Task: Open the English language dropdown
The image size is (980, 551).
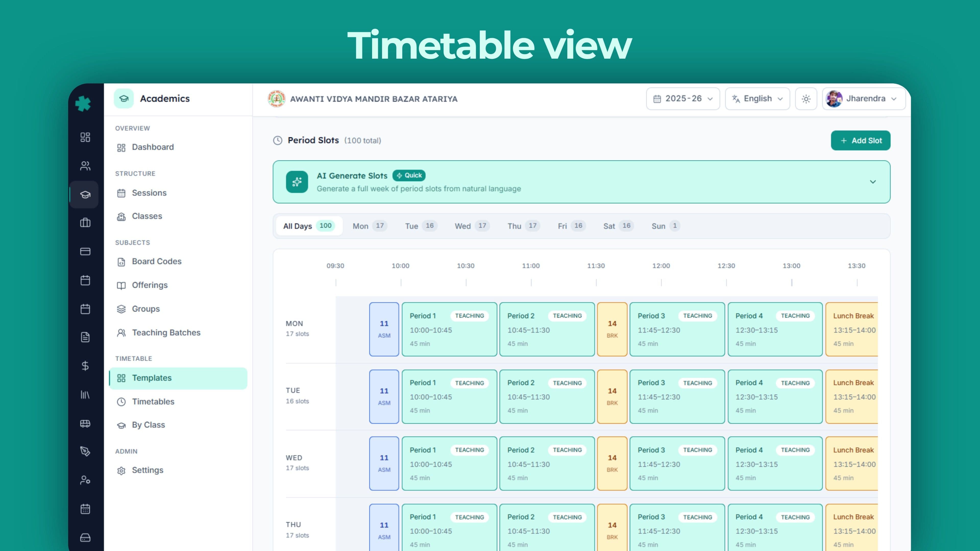Action: (x=757, y=99)
